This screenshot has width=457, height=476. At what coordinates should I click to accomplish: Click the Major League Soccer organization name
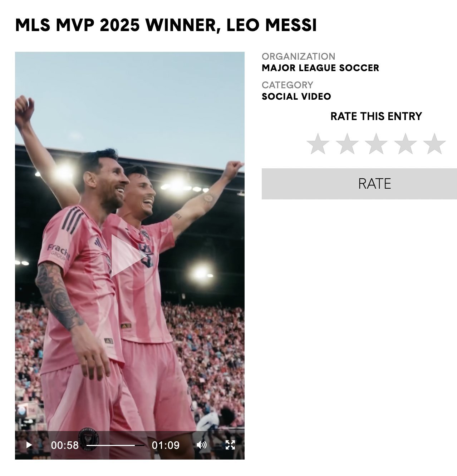320,68
